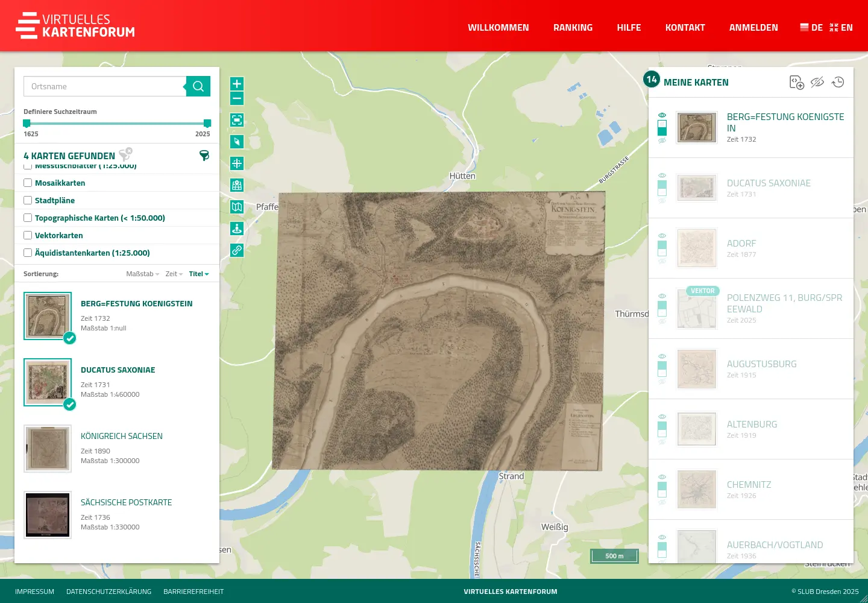Open Königreich Sachsen search result
Screen dimensions: 868x603
click(122, 436)
